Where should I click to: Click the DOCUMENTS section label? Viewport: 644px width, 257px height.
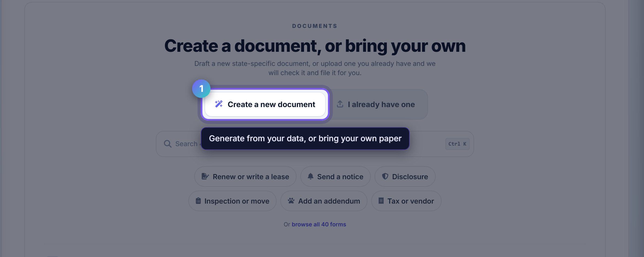click(x=315, y=26)
